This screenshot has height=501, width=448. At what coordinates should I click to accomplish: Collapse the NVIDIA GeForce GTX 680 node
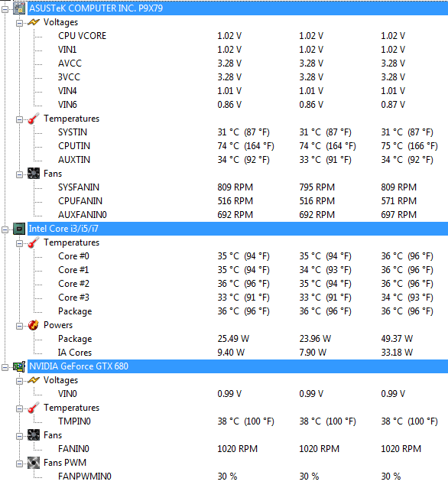(x=5, y=367)
